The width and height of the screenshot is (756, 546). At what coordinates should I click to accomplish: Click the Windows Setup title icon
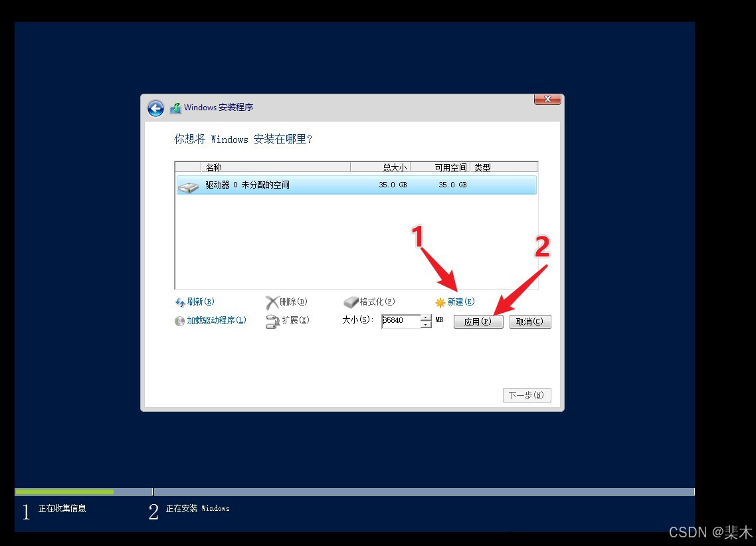click(175, 108)
